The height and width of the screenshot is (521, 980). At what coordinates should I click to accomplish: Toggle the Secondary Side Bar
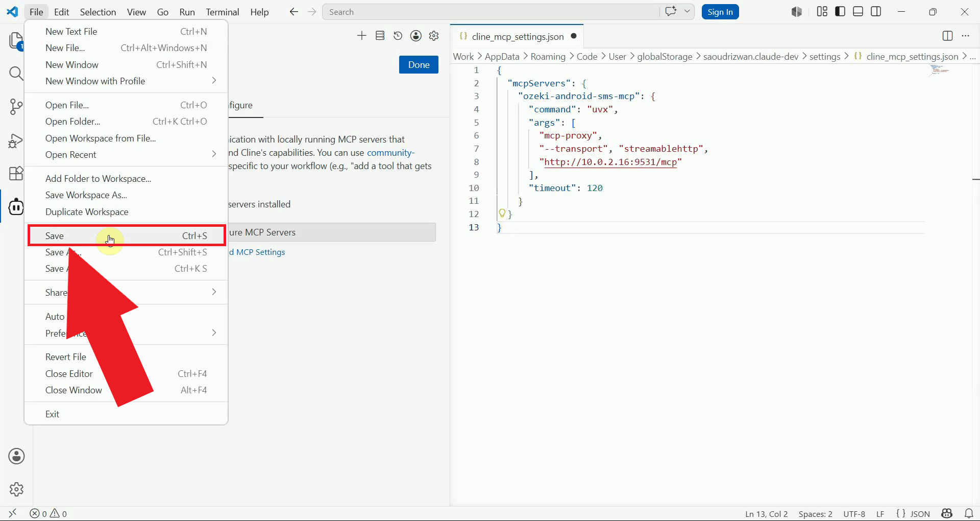tap(876, 12)
